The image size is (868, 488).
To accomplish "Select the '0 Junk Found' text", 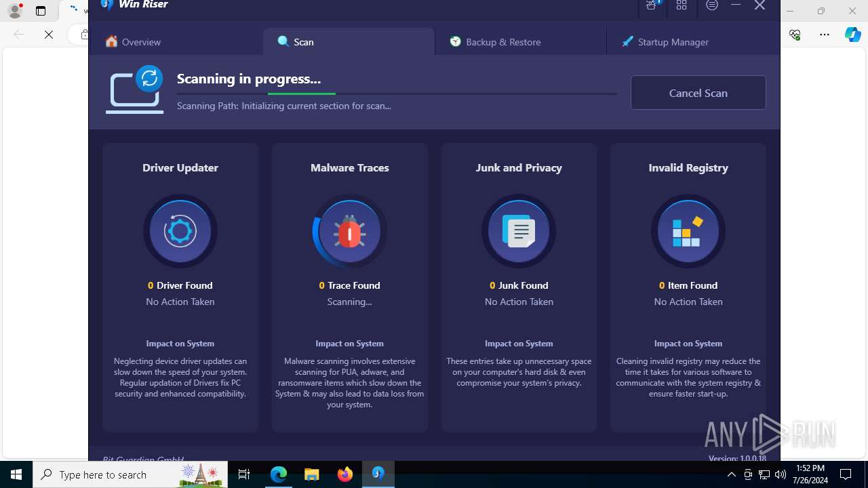I will point(519,285).
